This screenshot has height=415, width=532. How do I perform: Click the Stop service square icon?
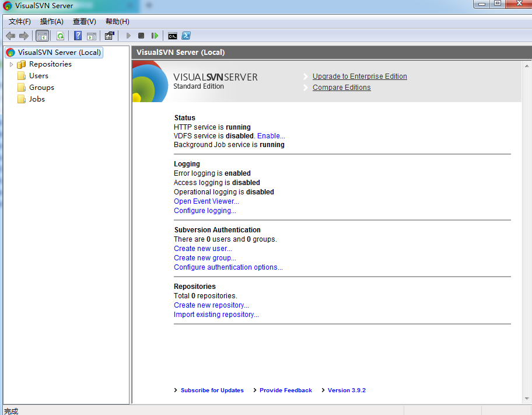pos(141,36)
